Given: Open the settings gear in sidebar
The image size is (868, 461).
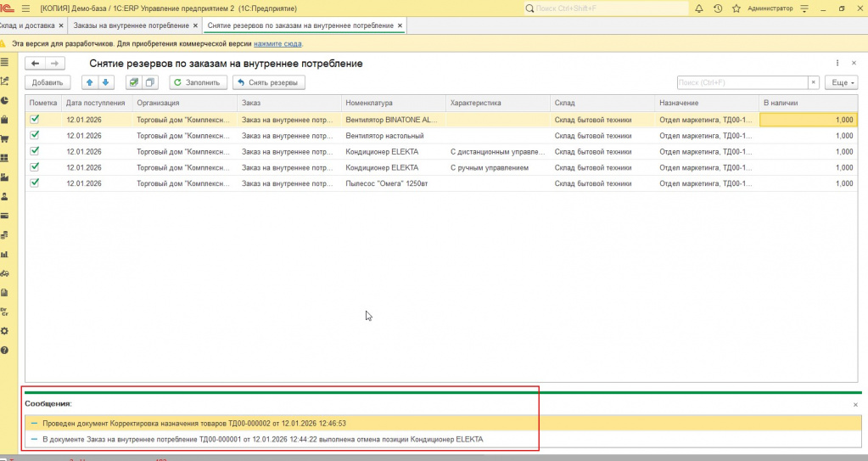Looking at the screenshot, I should [x=5, y=331].
